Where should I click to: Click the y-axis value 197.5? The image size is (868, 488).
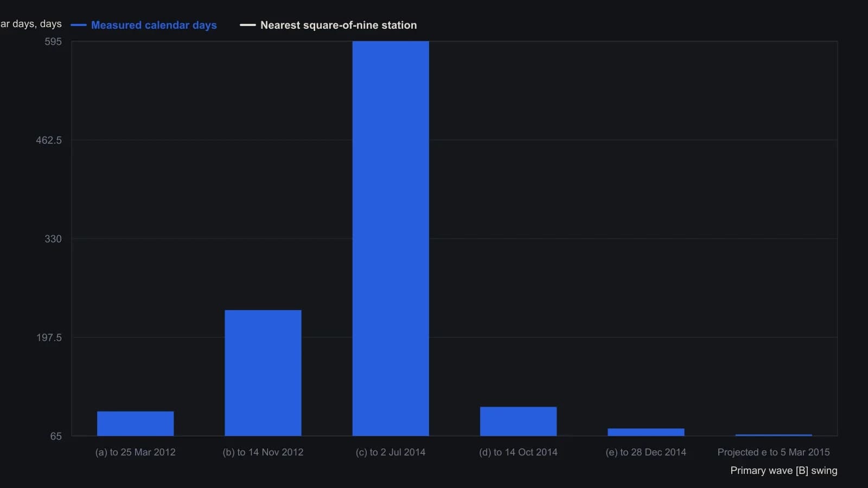(49, 338)
